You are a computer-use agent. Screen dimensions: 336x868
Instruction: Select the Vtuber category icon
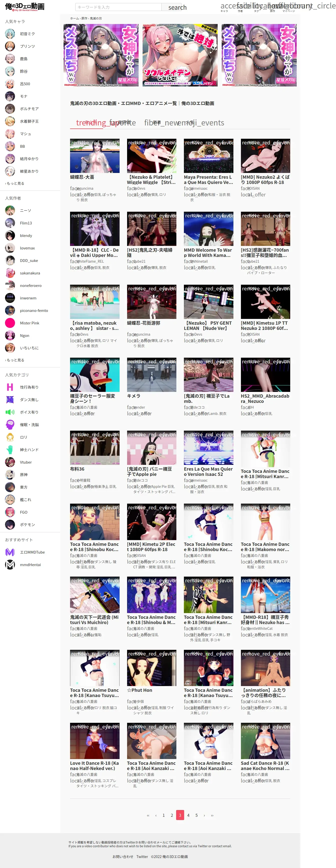pos(10,462)
